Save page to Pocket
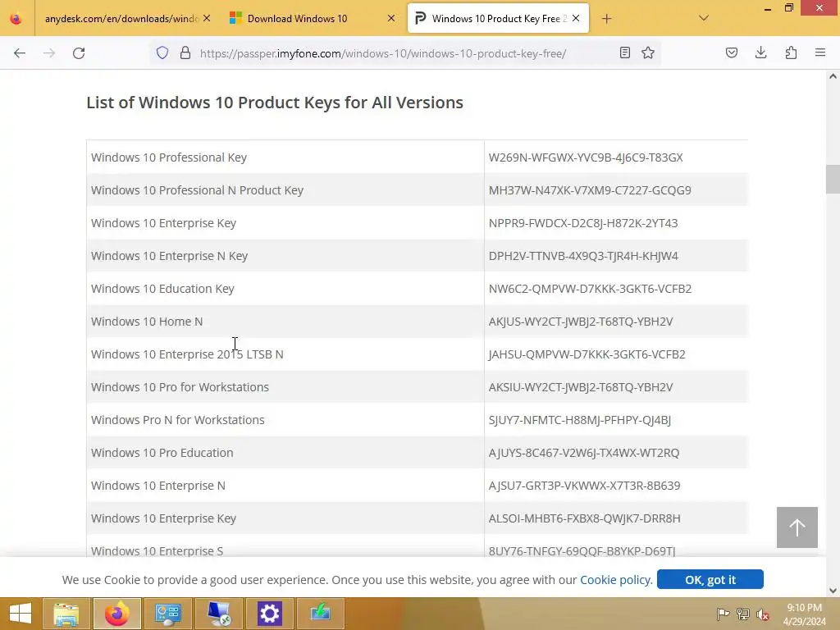 (732, 52)
